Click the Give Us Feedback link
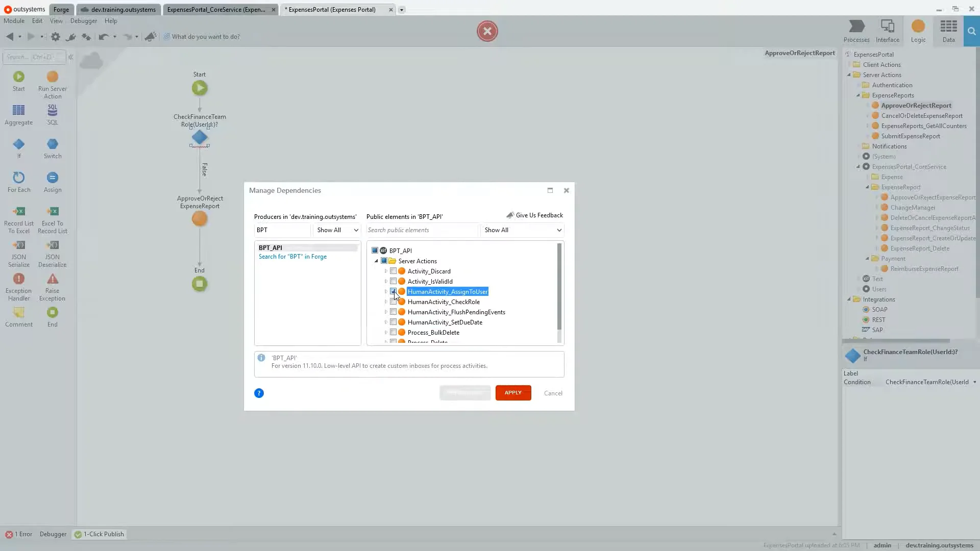Screen dimensions: 980x551 (539, 215)
